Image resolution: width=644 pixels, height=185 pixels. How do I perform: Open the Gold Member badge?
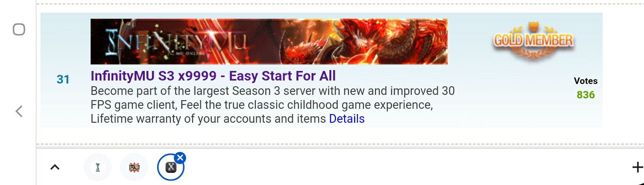(x=533, y=41)
